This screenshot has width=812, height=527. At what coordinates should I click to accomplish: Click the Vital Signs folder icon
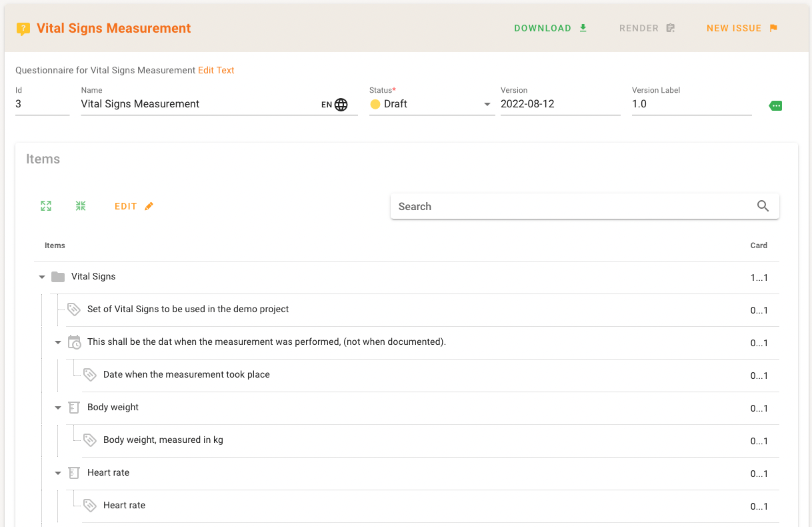(58, 277)
